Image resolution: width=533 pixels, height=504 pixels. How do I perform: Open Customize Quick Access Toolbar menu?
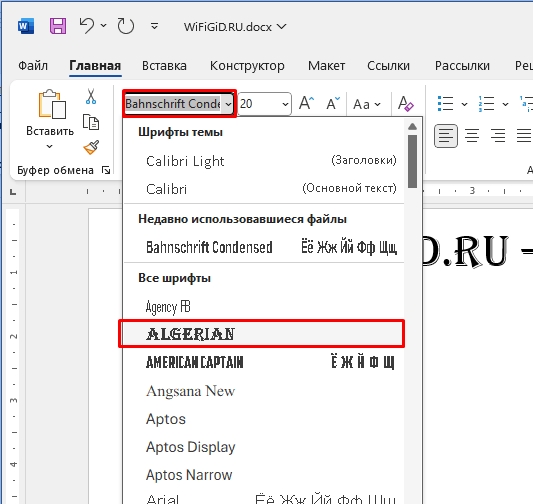click(x=154, y=26)
